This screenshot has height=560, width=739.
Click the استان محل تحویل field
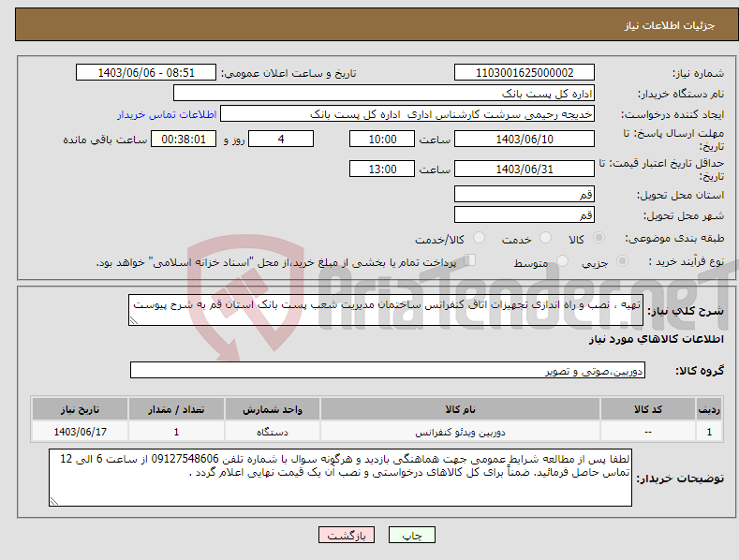click(x=525, y=194)
